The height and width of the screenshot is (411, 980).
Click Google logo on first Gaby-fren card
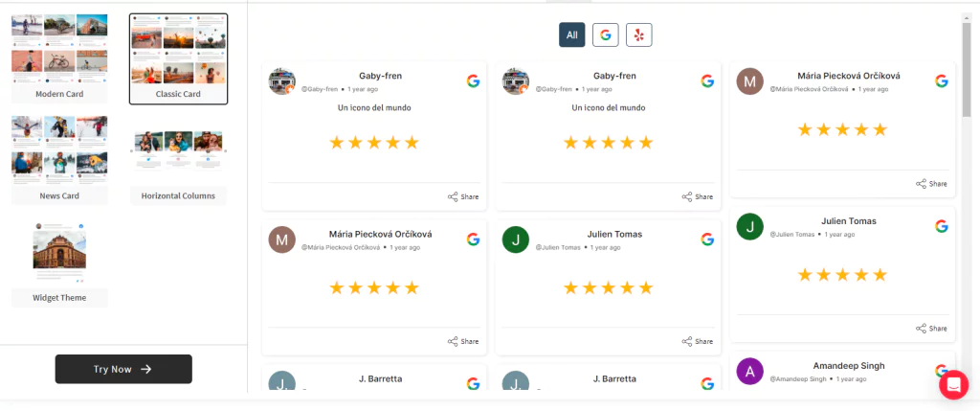(473, 80)
